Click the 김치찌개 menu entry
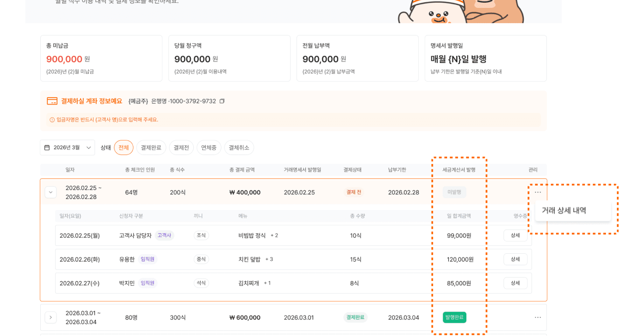Viewport: 644px width, 336px height. (248, 283)
